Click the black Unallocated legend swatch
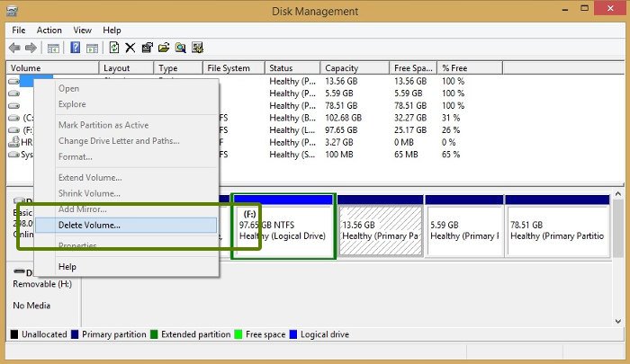Viewport: 630px width, 364px height. coord(14,334)
